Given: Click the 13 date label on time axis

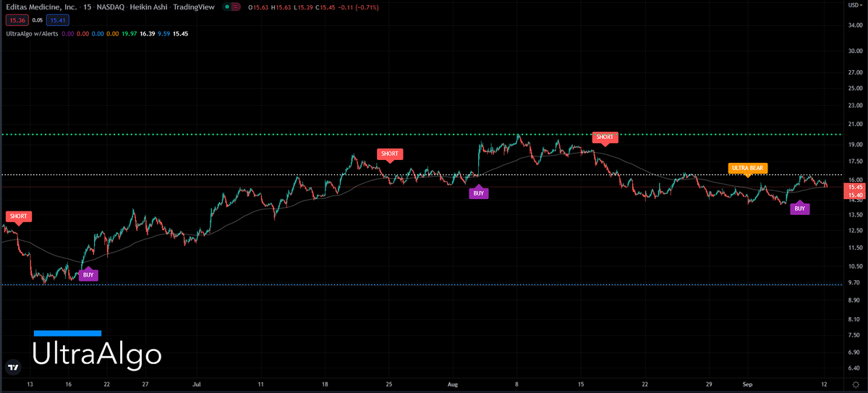Looking at the screenshot, I should 30,384.
